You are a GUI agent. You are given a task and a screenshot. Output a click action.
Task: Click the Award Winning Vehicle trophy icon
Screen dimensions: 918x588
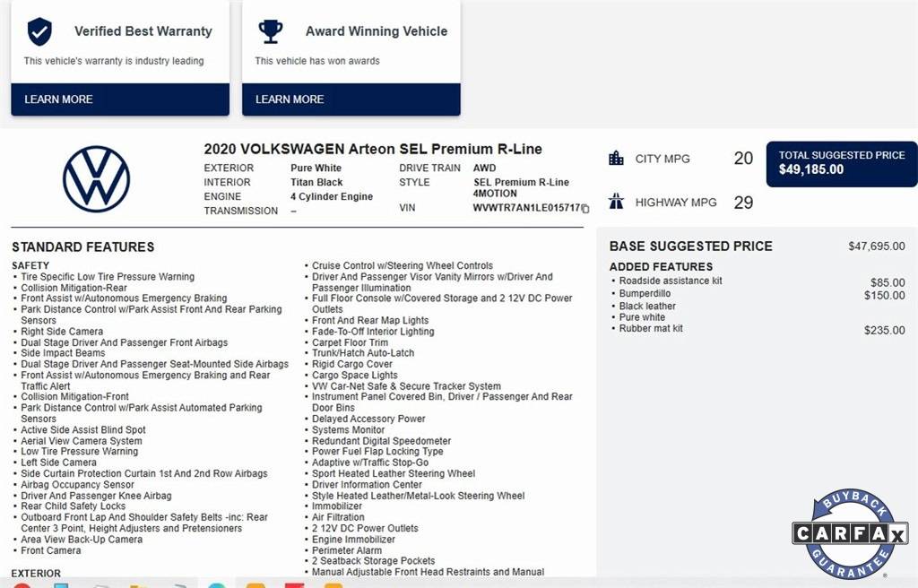pyautogui.click(x=271, y=31)
